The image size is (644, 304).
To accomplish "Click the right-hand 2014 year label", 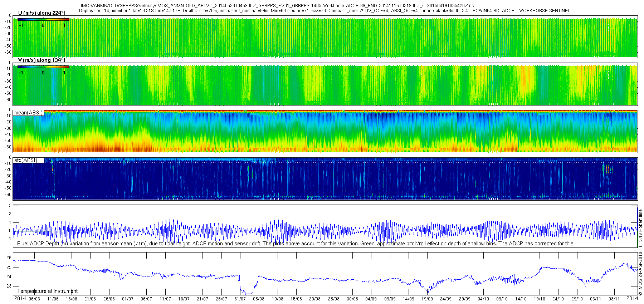I will [x=632, y=298].
